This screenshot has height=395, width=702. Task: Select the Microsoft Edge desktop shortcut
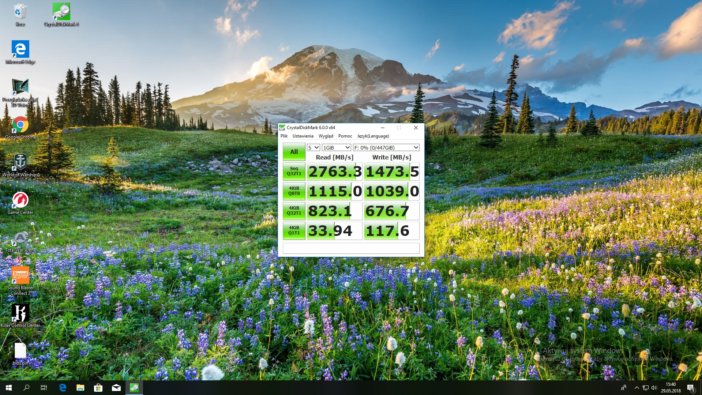pyautogui.click(x=20, y=52)
